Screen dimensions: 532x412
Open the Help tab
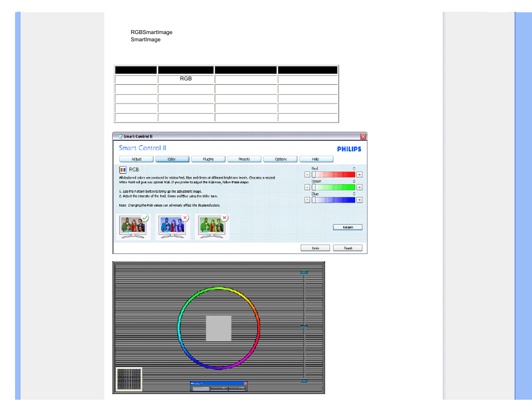316,159
